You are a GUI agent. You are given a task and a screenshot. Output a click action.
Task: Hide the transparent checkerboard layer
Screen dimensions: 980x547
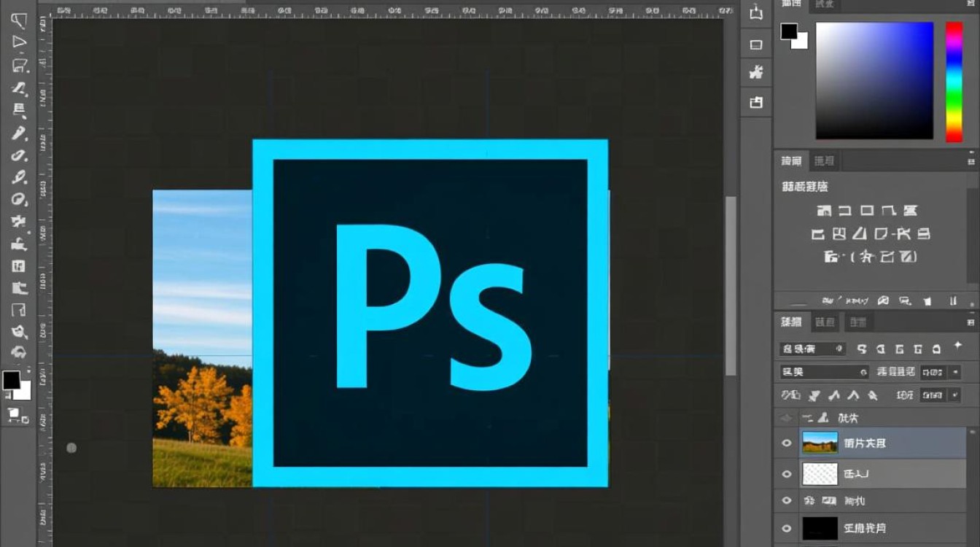(786, 474)
